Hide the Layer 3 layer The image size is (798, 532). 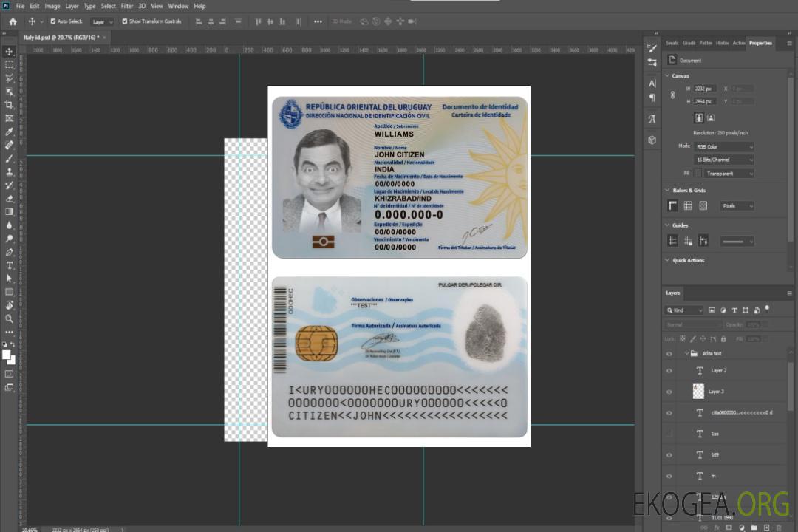669,392
